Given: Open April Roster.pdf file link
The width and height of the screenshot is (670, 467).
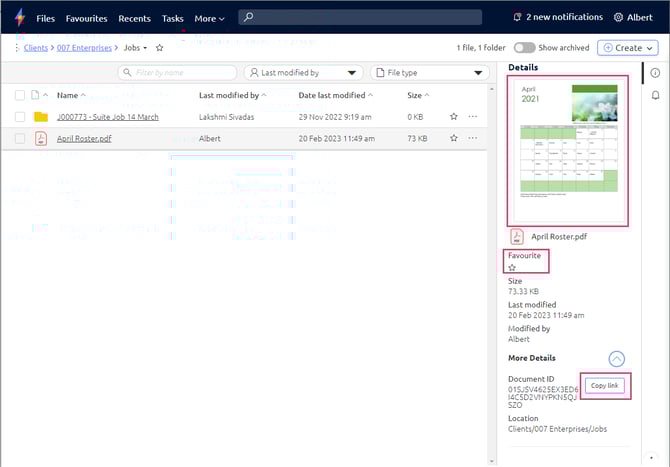Looking at the screenshot, I should 84,138.
